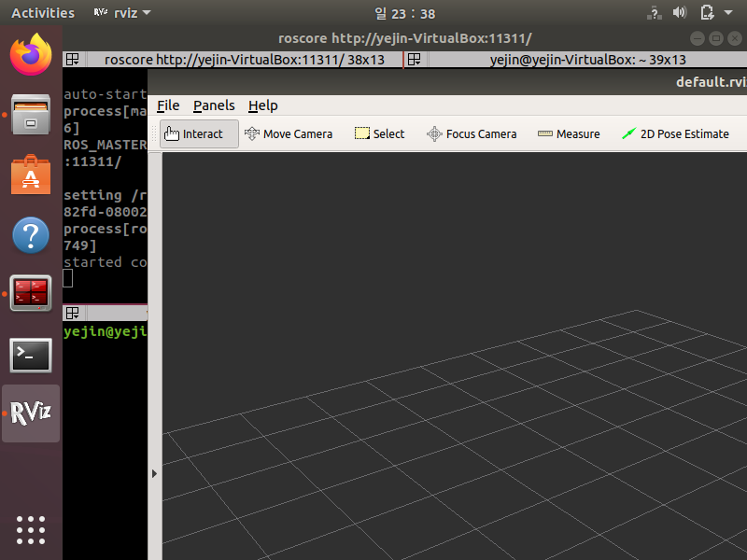Activate the Move Camera tool
747x560 pixels.
point(289,133)
